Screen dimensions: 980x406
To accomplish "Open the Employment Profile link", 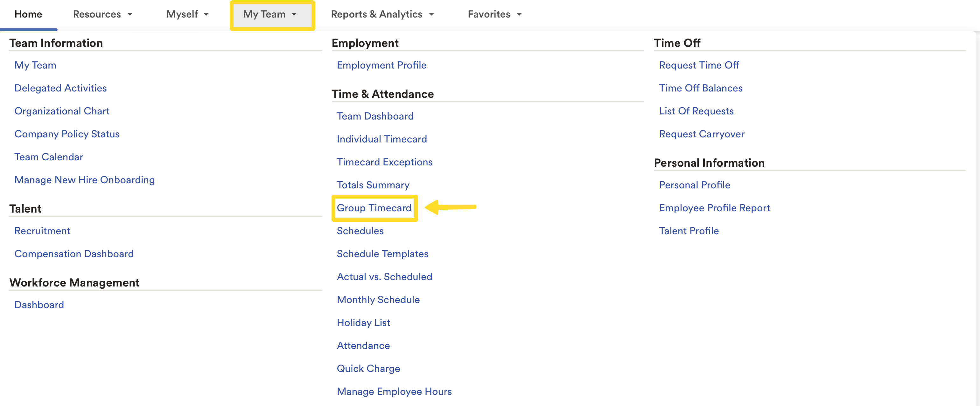I will coord(381,65).
